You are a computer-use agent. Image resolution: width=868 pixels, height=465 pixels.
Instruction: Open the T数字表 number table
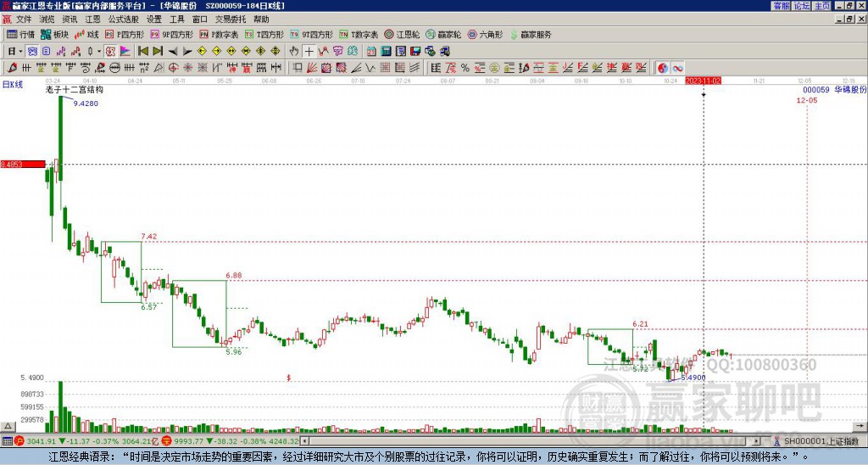(357, 35)
